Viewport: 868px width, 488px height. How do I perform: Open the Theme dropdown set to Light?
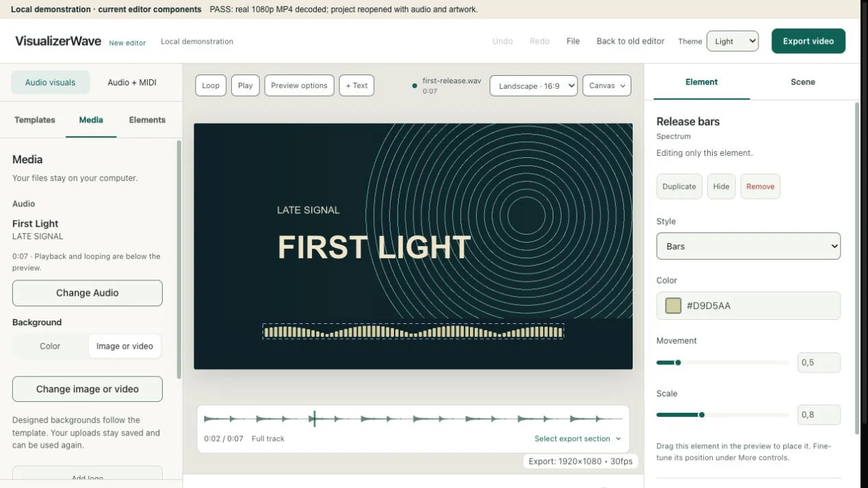(x=733, y=41)
